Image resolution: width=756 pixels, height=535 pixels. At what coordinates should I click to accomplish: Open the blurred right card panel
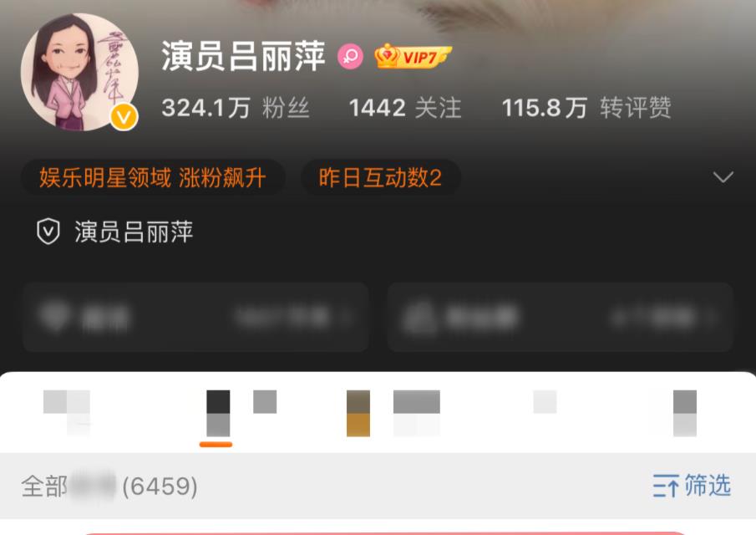(561, 317)
